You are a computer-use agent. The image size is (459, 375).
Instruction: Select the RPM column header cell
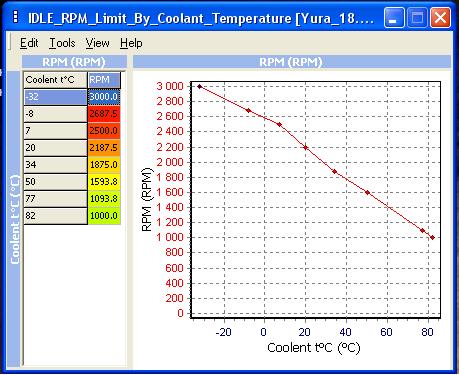[104, 80]
